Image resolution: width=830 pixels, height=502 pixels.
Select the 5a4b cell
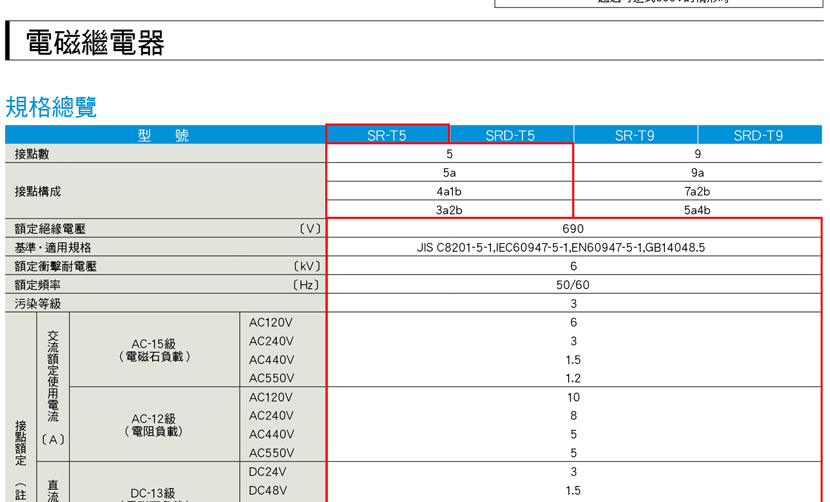point(698,210)
